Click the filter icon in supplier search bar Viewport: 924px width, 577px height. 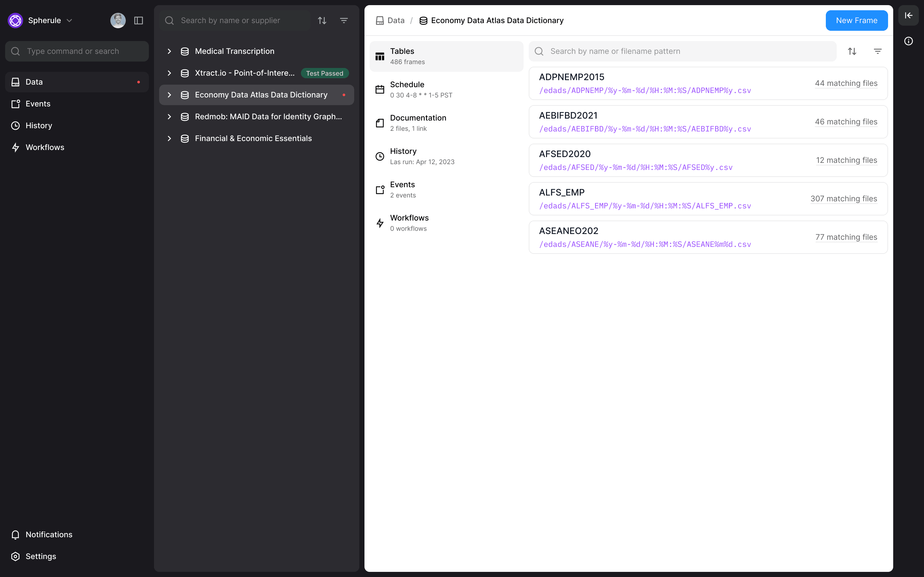pyautogui.click(x=344, y=21)
